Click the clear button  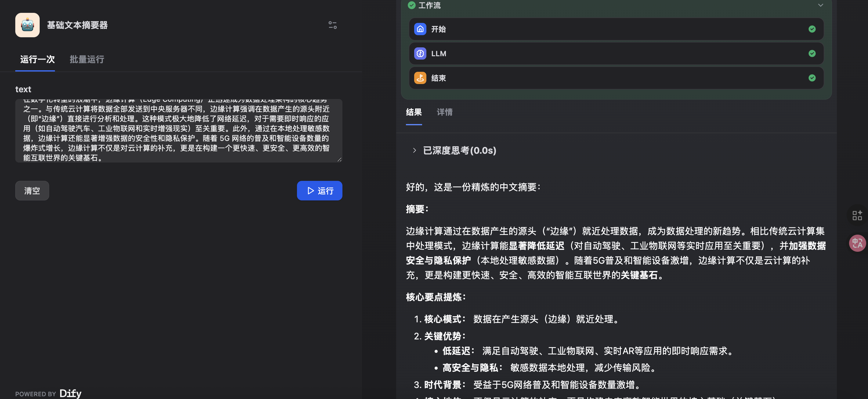click(x=32, y=191)
